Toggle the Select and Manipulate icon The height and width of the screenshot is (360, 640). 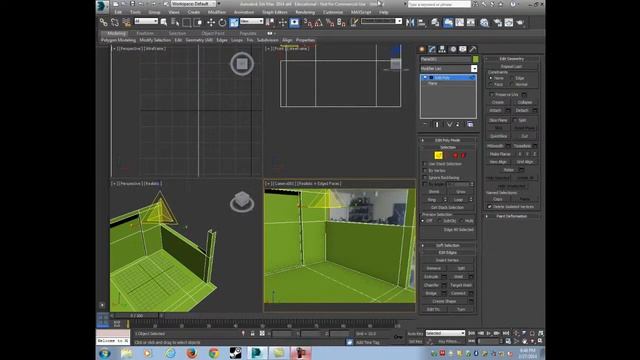click(x=282, y=22)
